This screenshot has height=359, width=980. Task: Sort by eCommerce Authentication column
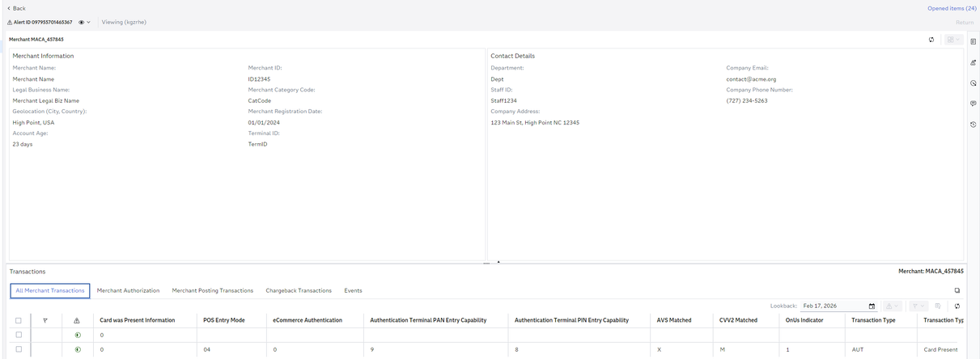coord(308,320)
